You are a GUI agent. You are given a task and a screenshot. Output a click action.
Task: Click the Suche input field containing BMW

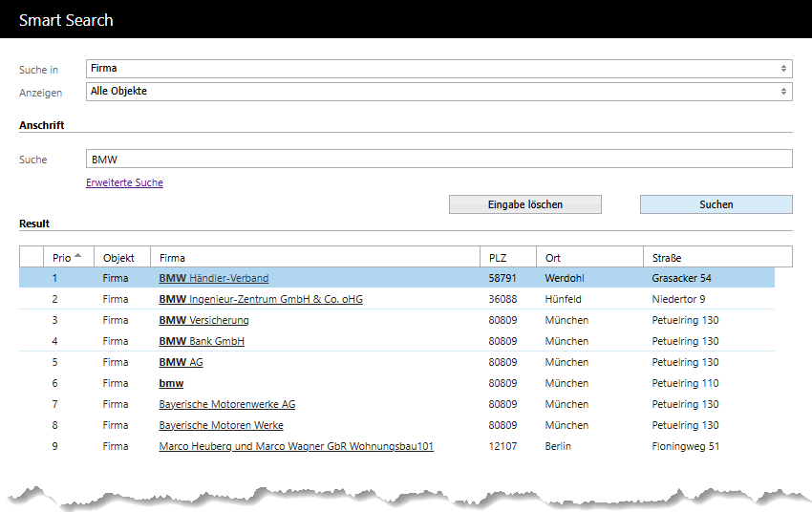pyautogui.click(x=438, y=159)
